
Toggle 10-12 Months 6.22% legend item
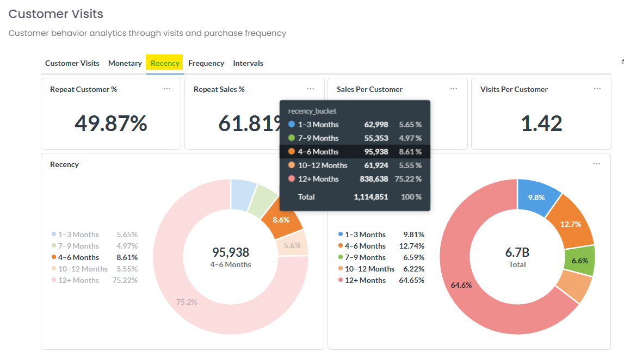coord(381,269)
